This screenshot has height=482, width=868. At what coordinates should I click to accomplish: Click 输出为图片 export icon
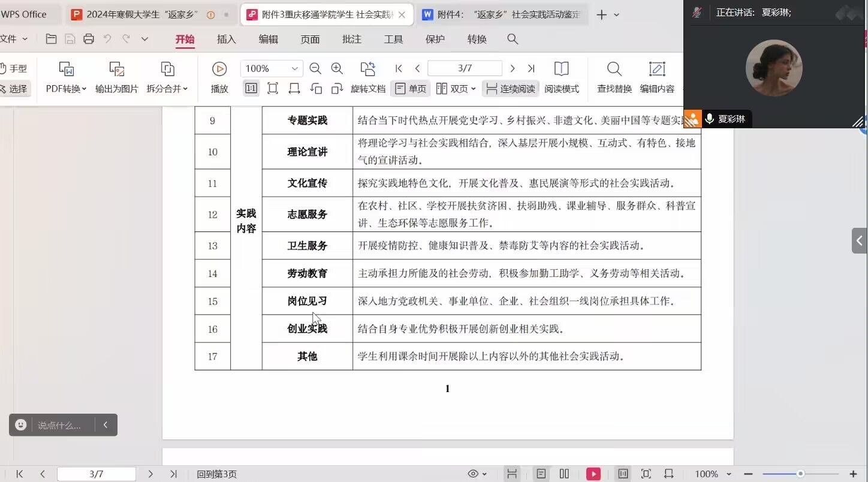pyautogui.click(x=116, y=69)
